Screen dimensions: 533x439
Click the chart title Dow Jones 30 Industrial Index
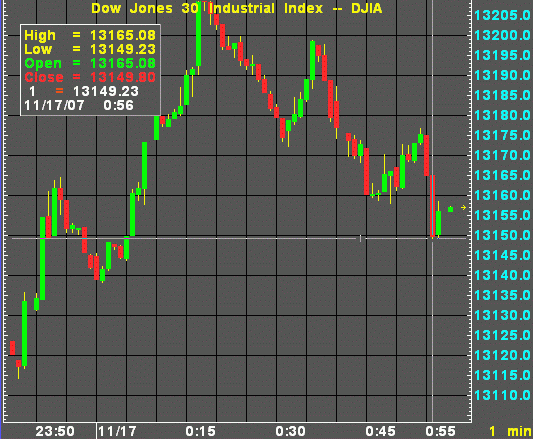pyautogui.click(x=207, y=8)
